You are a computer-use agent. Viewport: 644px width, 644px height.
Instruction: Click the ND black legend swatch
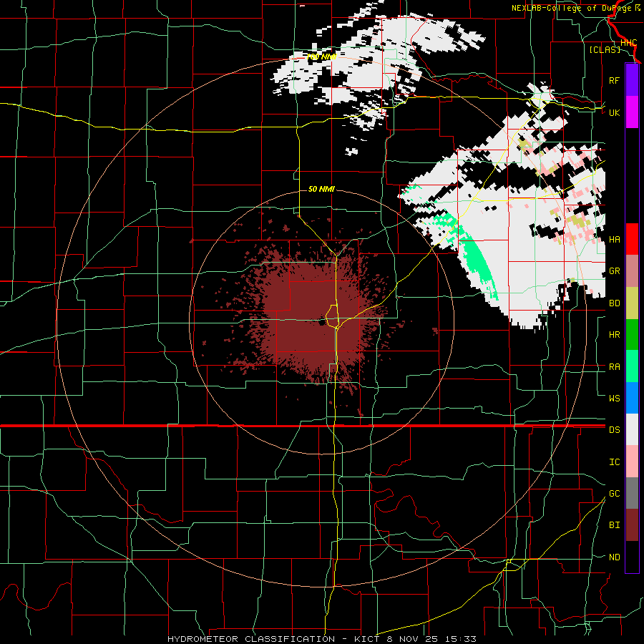(632, 557)
